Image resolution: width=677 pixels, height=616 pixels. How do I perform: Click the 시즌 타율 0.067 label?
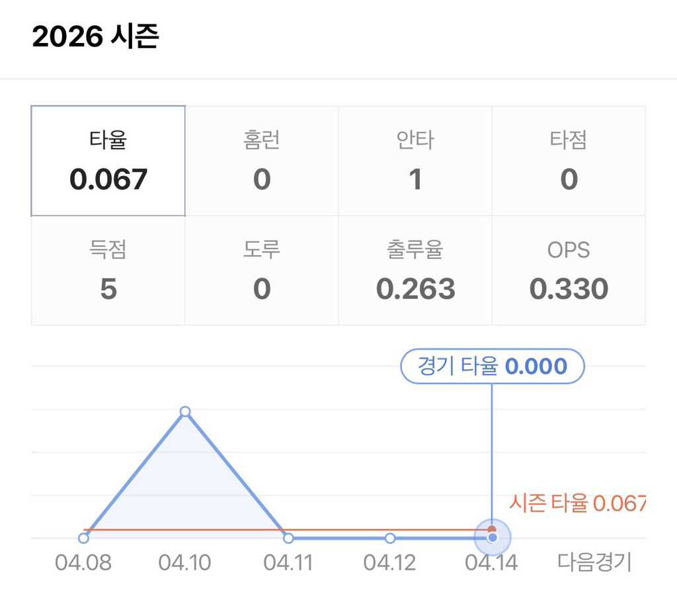click(x=577, y=504)
